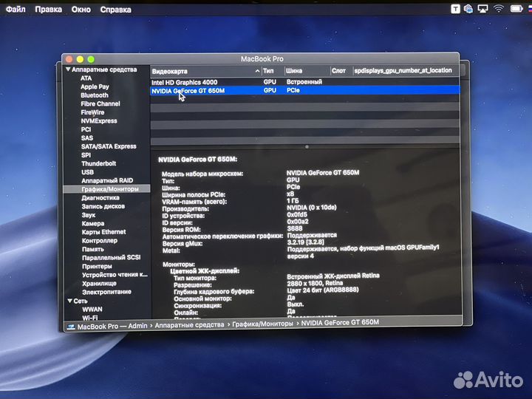
Task: Select the Intel HD Graphics 4000 row
Action: (x=304, y=82)
